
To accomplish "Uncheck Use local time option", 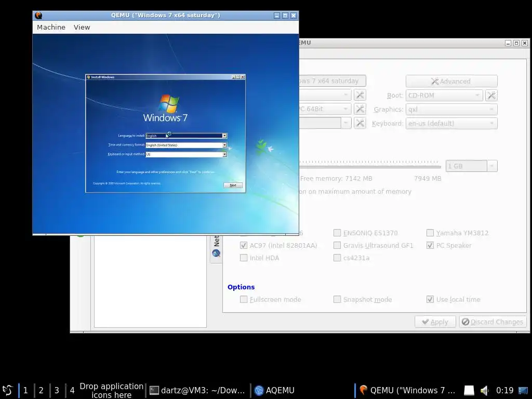I will click(x=430, y=299).
